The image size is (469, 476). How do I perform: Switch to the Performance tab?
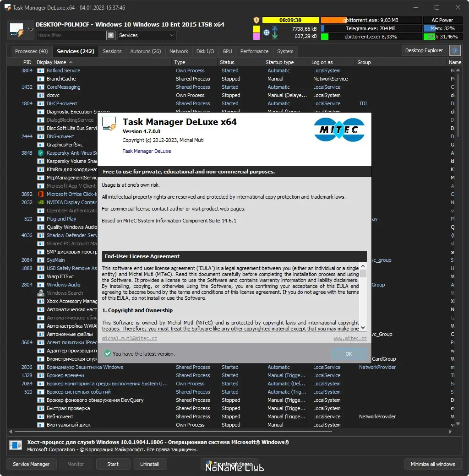pos(254,51)
